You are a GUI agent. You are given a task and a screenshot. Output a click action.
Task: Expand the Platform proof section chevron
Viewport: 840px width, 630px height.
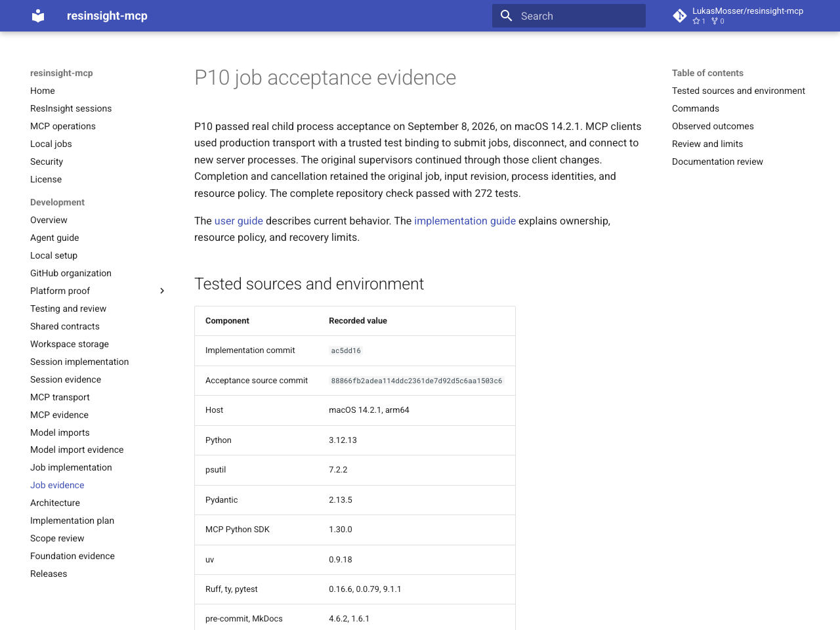(x=162, y=291)
